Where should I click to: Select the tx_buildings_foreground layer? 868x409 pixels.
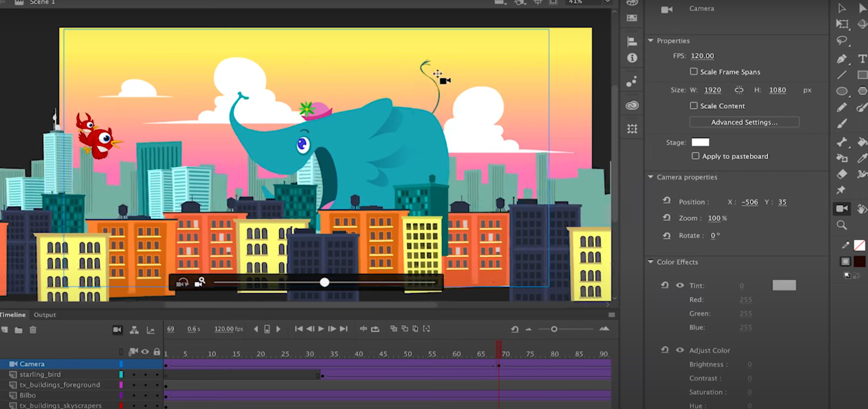point(60,385)
